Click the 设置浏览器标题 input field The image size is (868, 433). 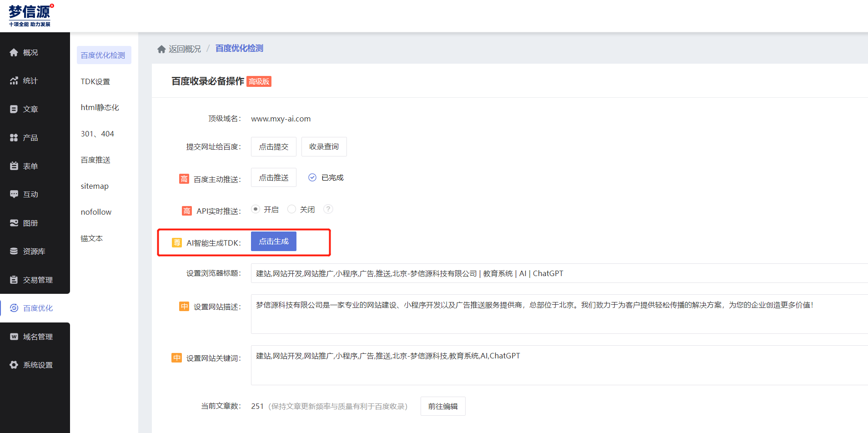546,273
